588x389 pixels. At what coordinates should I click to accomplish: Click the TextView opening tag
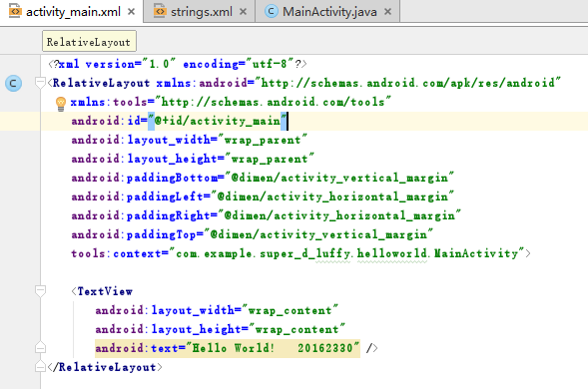[x=102, y=291]
